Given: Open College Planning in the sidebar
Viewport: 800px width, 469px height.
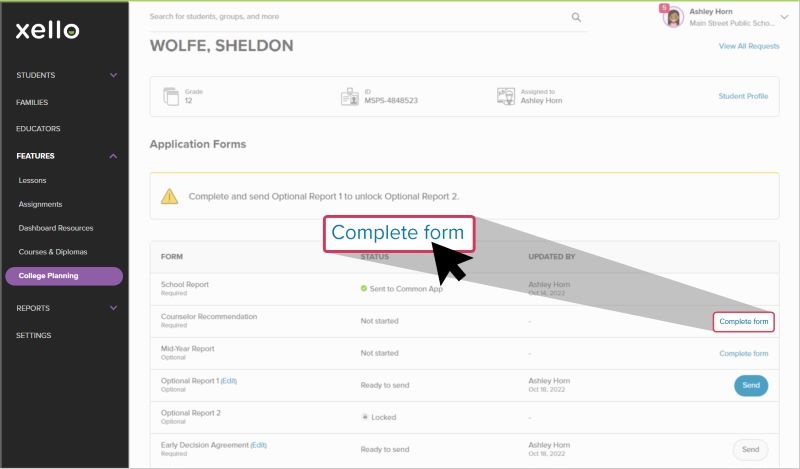Looking at the screenshot, I should point(63,276).
